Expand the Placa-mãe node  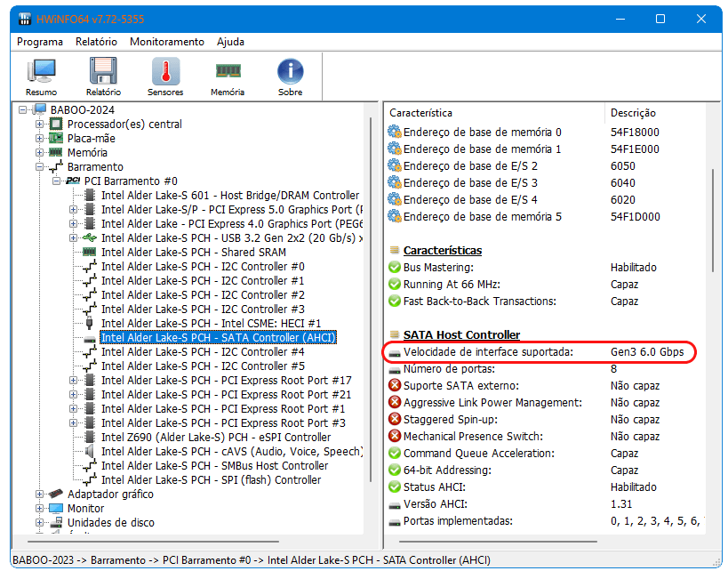coord(39,139)
